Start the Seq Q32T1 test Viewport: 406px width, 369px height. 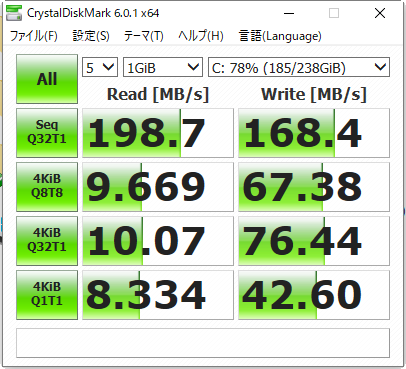(x=47, y=133)
